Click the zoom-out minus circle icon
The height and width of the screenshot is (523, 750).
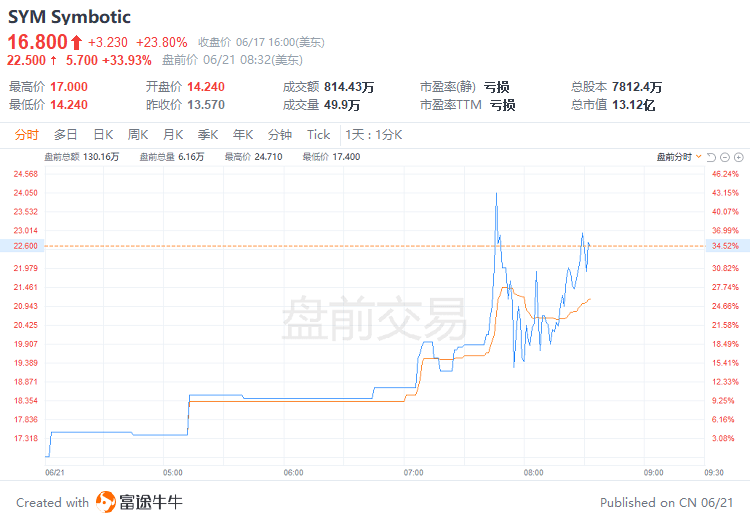point(725,157)
